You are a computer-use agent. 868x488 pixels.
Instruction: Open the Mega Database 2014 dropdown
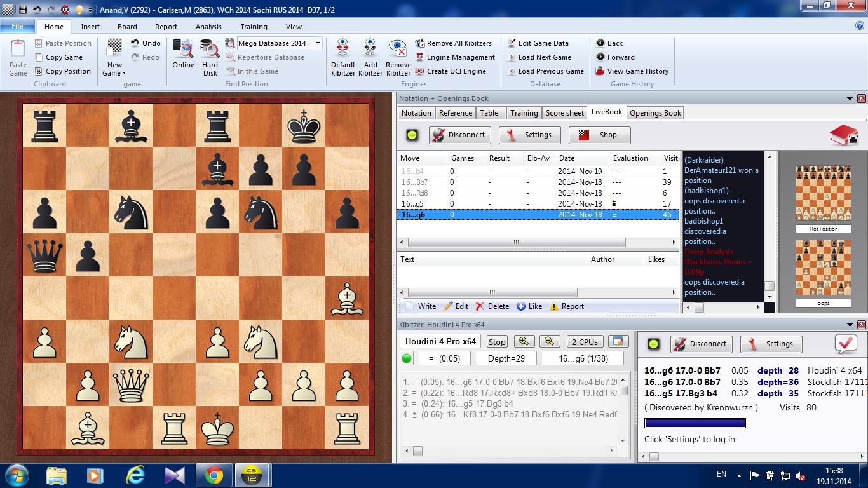click(318, 43)
